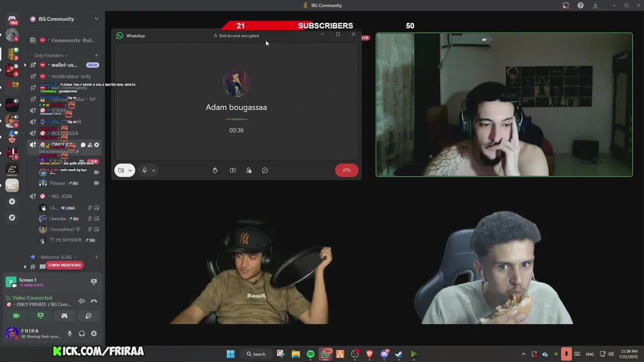
Task: Click taskbar Search box
Action: [256, 354]
